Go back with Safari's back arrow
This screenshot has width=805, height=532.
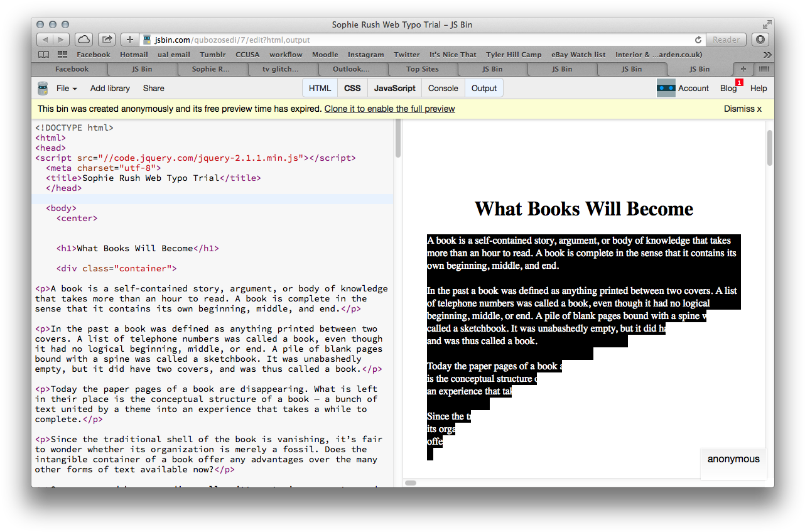click(x=45, y=40)
